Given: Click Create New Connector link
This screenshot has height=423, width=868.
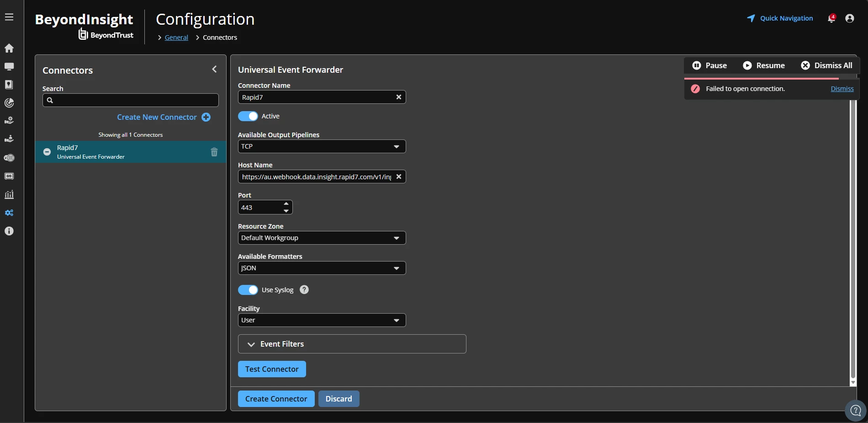Looking at the screenshot, I should (x=157, y=117).
